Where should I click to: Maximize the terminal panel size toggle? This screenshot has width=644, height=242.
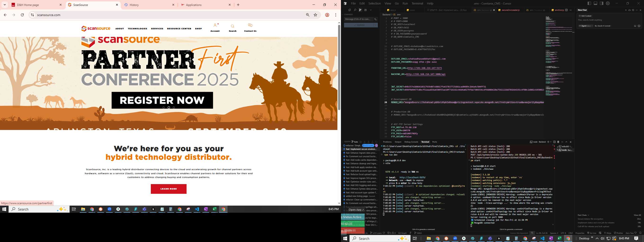pos(566,142)
